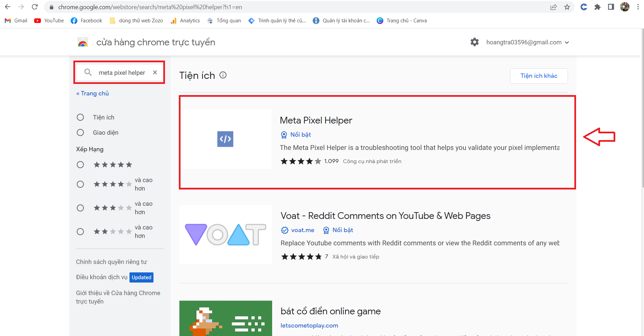
Task: Click the Chrome Web Store rainbow logo
Action: tap(83, 42)
